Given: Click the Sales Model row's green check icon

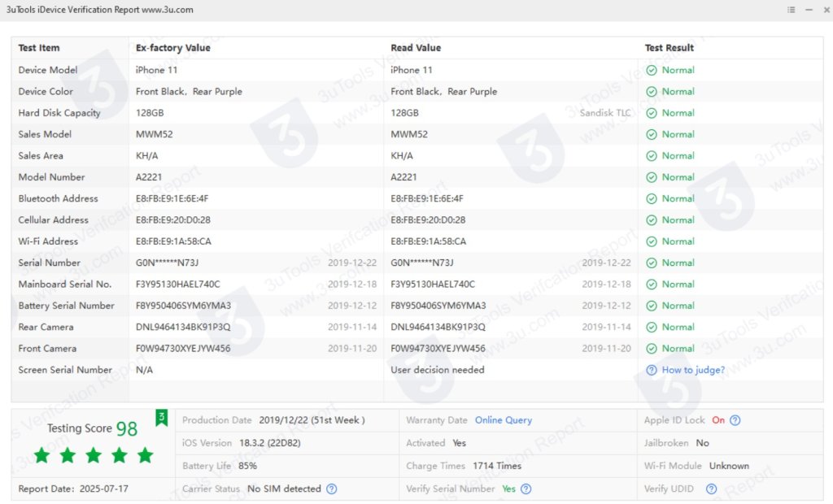Looking at the screenshot, I should (652, 134).
